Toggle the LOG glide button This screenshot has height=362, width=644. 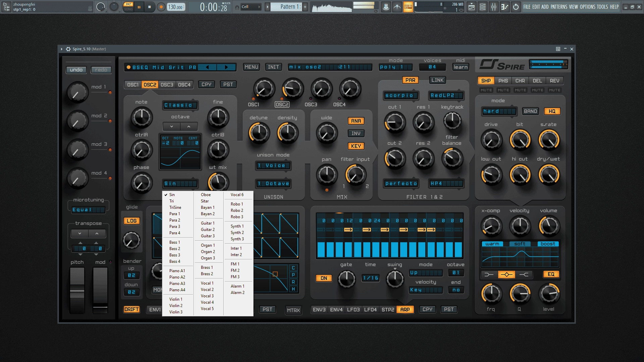point(131,221)
